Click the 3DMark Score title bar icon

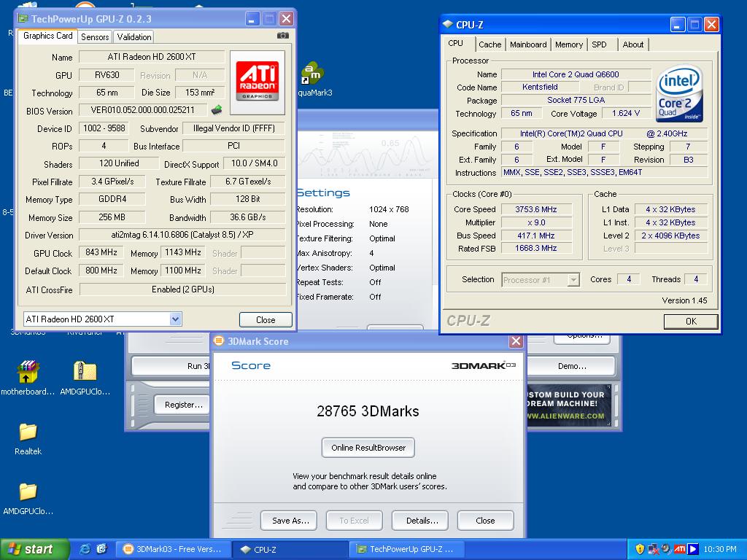[219, 341]
